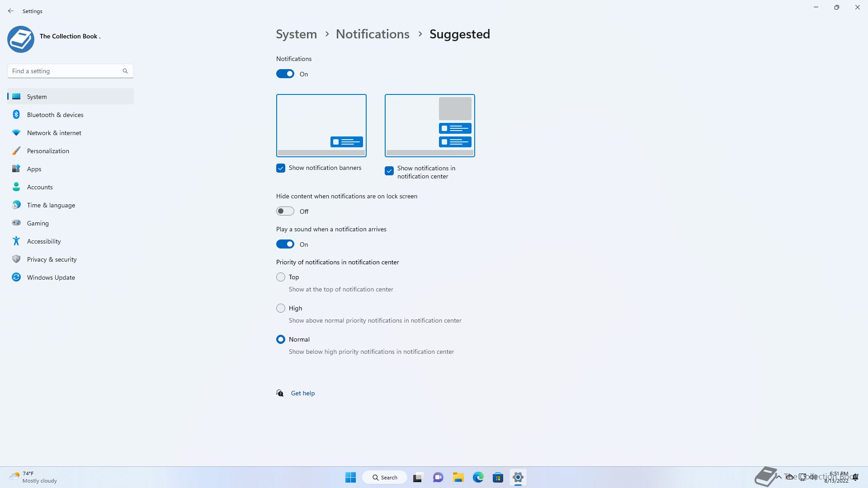Open File Explorer from taskbar
Image resolution: width=868 pixels, height=488 pixels.
click(x=458, y=477)
